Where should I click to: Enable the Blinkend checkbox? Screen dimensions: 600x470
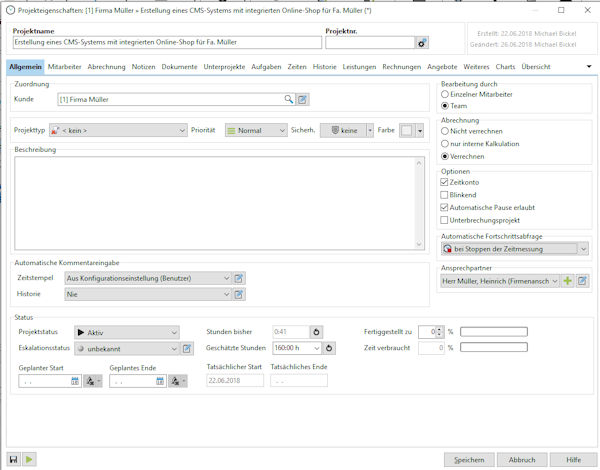click(x=445, y=195)
